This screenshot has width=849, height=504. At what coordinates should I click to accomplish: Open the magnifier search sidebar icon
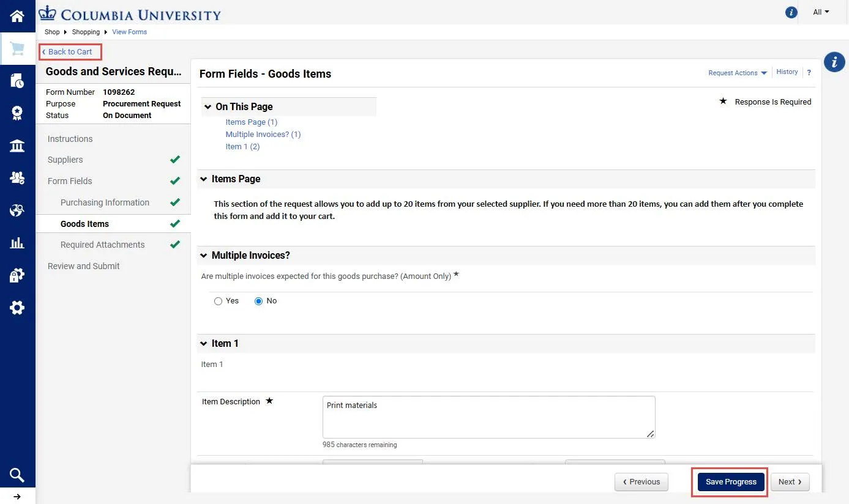point(17,475)
